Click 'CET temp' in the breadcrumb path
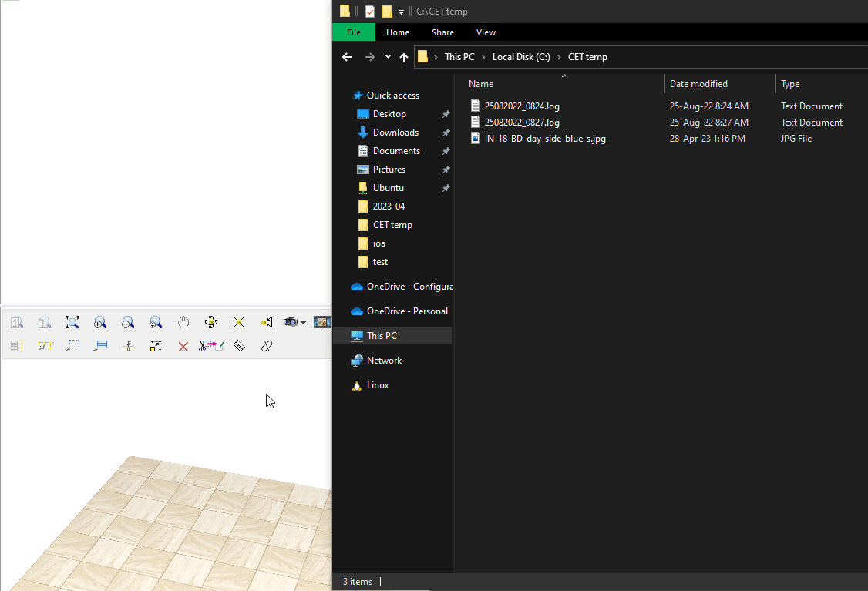The height and width of the screenshot is (591, 868). pyautogui.click(x=587, y=57)
